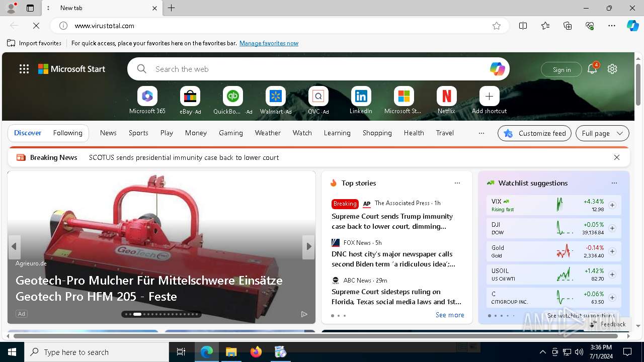The height and width of the screenshot is (362, 644).
Task: Open File Explorer from the taskbar
Action: tap(231, 352)
